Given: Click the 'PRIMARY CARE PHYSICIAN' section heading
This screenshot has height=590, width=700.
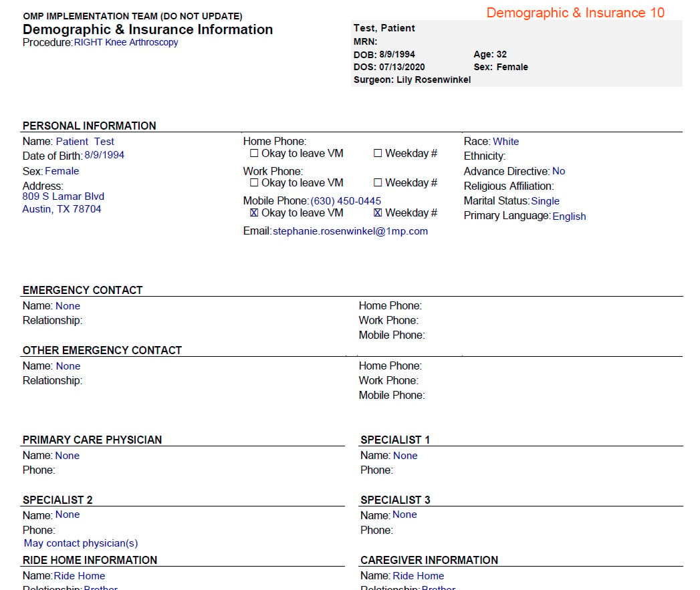Looking at the screenshot, I should click(92, 440).
